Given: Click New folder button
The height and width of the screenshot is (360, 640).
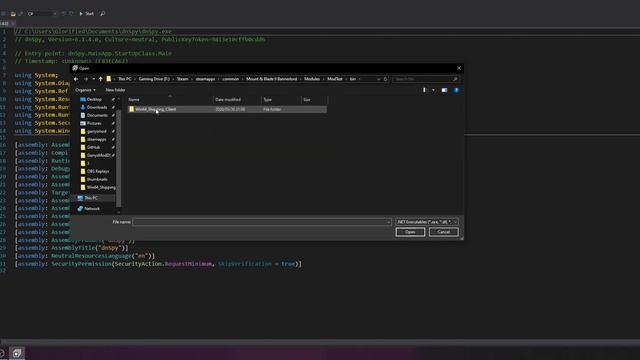Looking at the screenshot, I should click(x=116, y=90).
